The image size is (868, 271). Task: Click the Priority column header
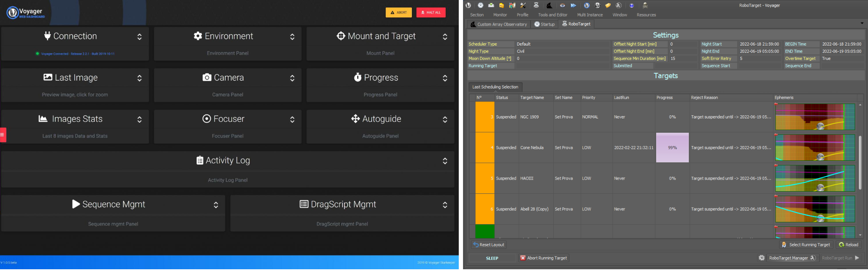coord(589,98)
